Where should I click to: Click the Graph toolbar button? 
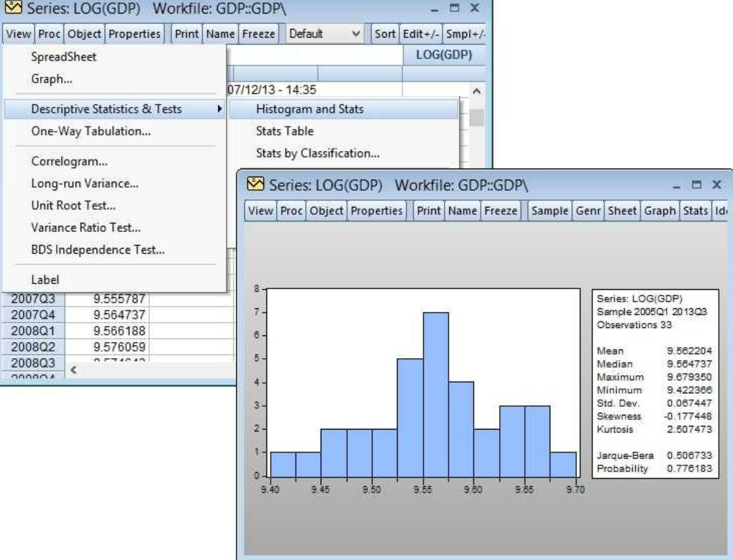pyautogui.click(x=660, y=211)
